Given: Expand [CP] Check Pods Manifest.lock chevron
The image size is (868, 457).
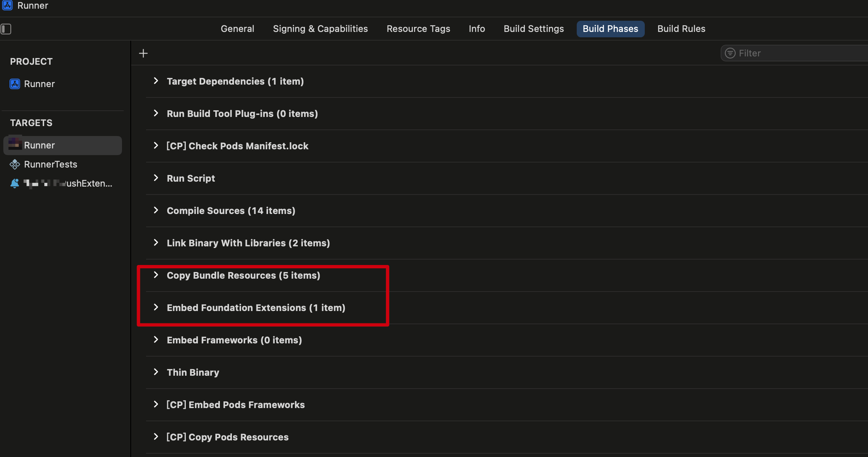Looking at the screenshot, I should point(156,146).
